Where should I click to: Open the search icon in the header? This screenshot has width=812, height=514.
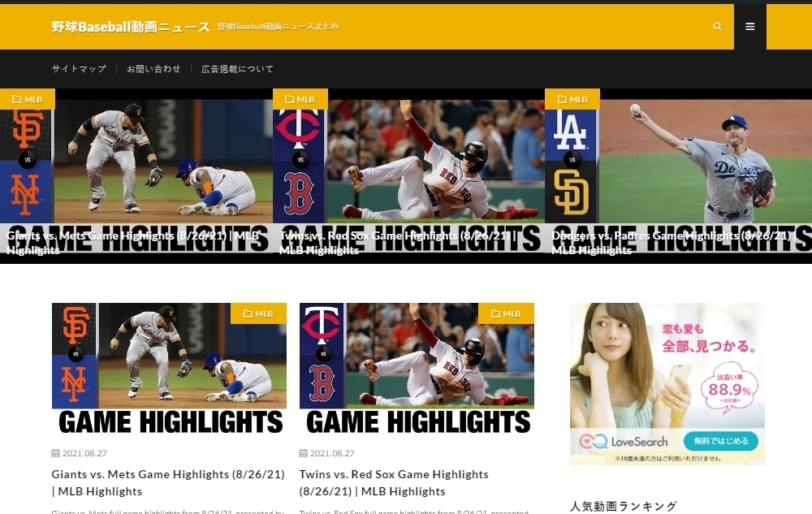coord(717,27)
